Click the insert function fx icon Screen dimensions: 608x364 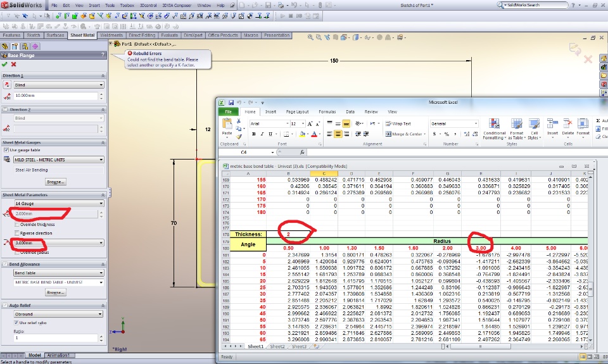[x=302, y=153]
